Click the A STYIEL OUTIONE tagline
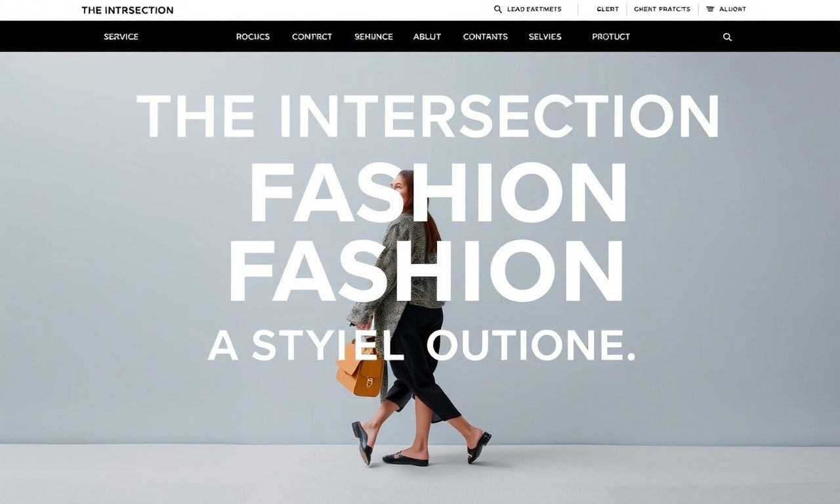Image resolution: width=840 pixels, height=504 pixels. tap(422, 345)
